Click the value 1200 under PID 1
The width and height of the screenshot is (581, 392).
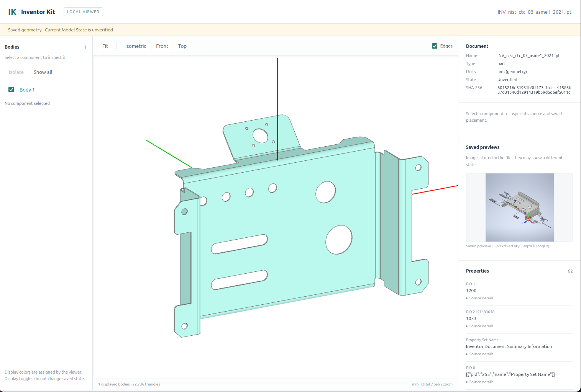pyautogui.click(x=471, y=291)
